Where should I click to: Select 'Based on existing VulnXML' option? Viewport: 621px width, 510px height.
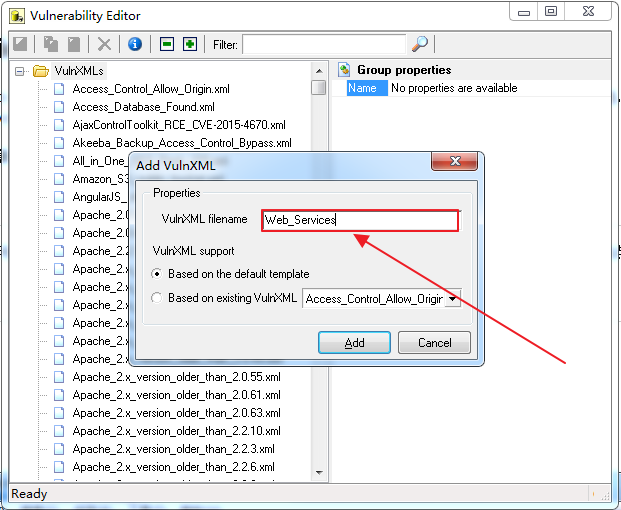pyautogui.click(x=156, y=298)
